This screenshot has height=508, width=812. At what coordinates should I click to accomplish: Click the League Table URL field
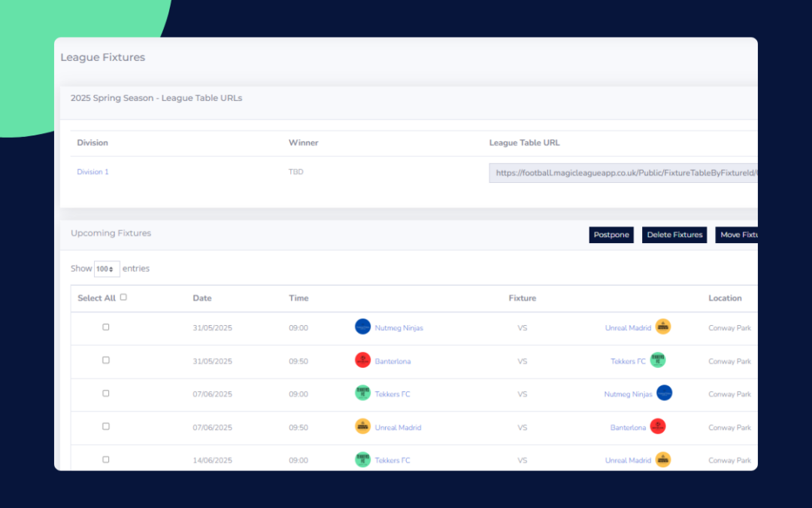click(x=623, y=173)
